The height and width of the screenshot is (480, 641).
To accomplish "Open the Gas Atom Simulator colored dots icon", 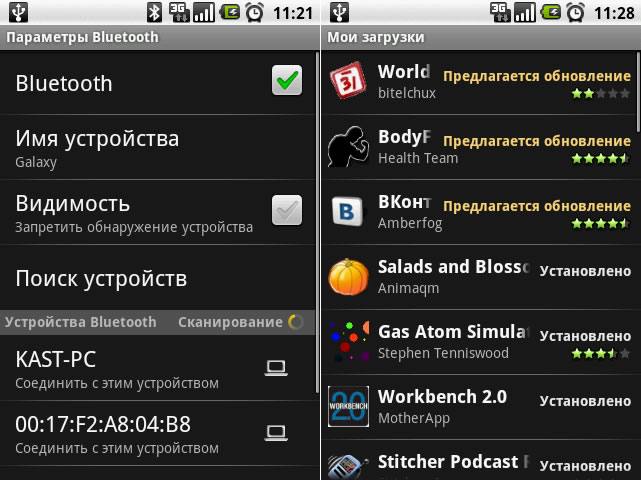I will [x=348, y=341].
